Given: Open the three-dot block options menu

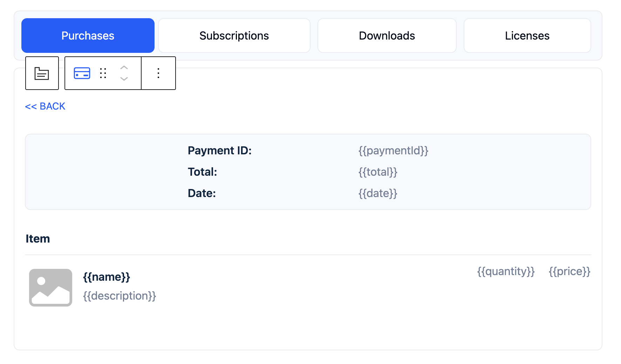Looking at the screenshot, I should [158, 73].
